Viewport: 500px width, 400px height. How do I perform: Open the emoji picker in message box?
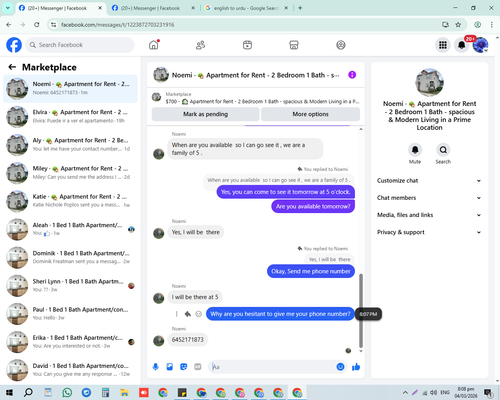(340, 367)
